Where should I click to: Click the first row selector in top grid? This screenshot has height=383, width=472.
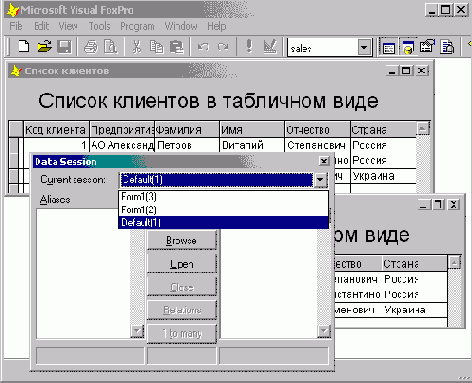pos(15,145)
